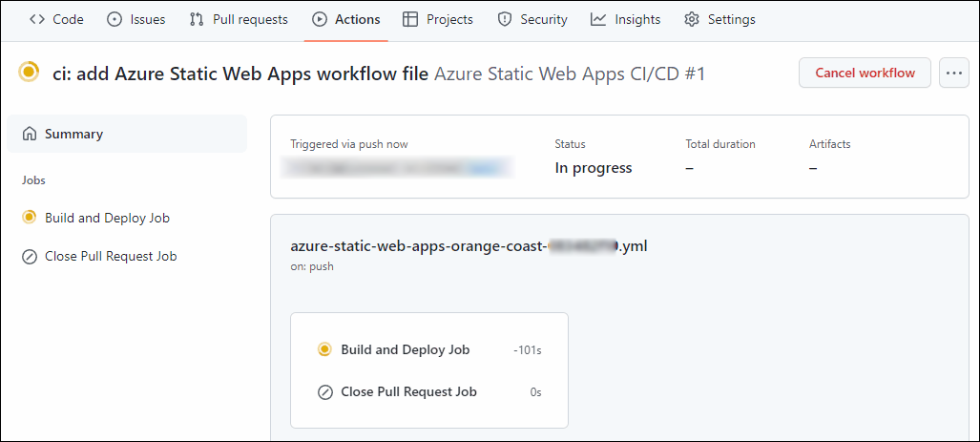Click the 'Artifacts' label
Screen dimensions: 980x442
tap(829, 144)
